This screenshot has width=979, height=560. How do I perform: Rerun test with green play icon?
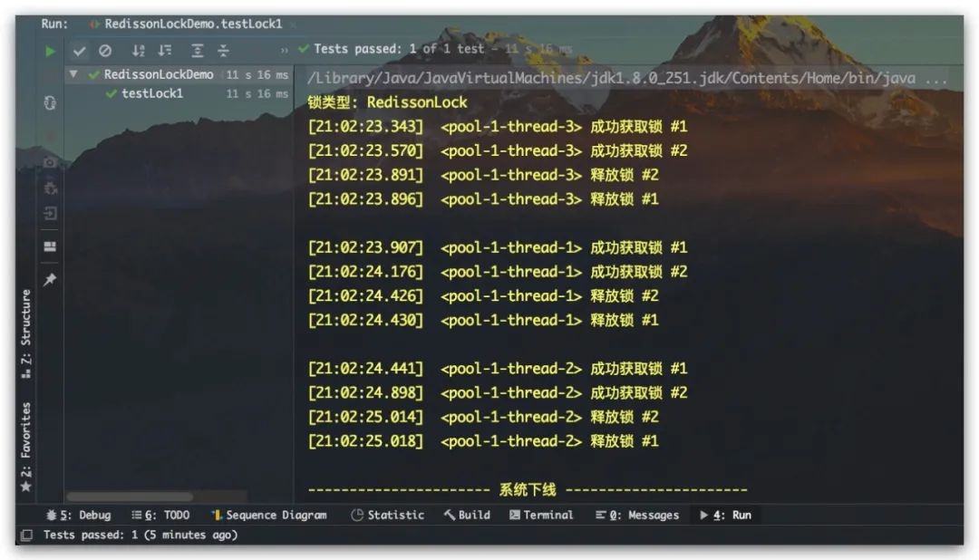tap(50, 51)
